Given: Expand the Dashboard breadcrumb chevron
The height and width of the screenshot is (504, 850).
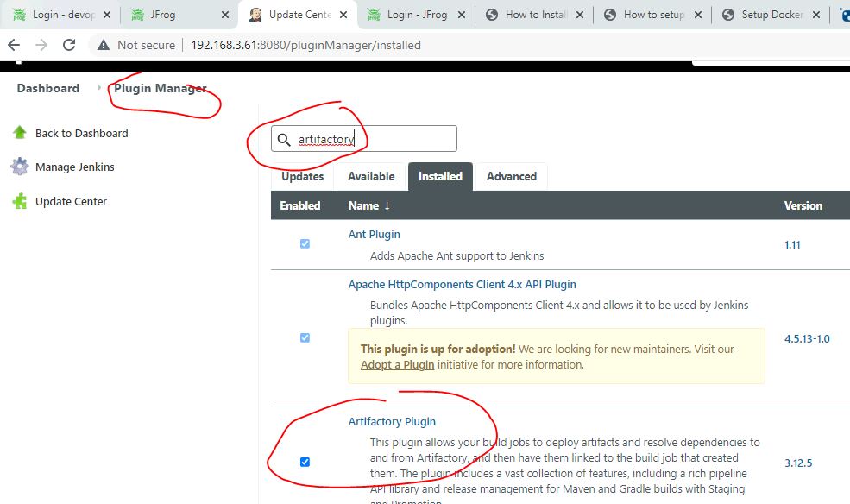Looking at the screenshot, I should pos(98,88).
